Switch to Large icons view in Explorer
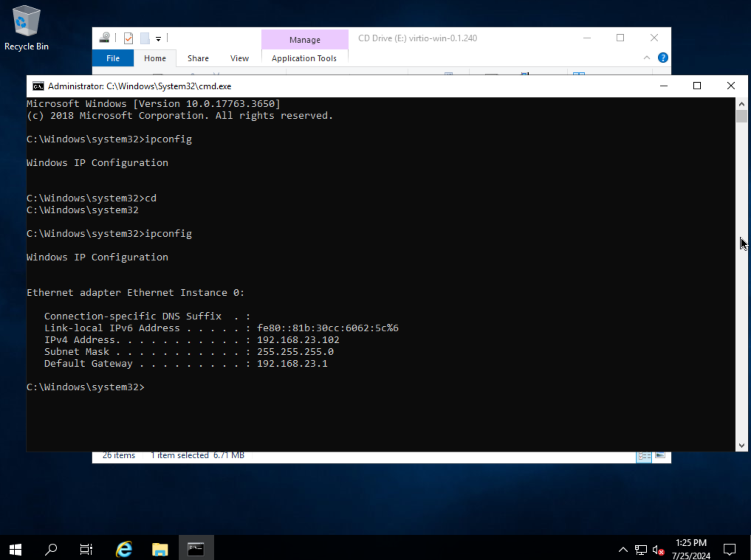 (660, 455)
